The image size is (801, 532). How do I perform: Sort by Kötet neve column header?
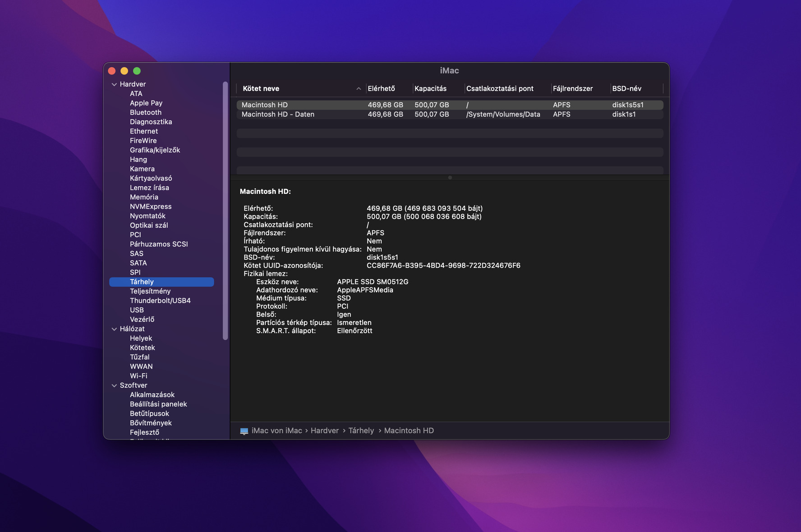[261, 89]
